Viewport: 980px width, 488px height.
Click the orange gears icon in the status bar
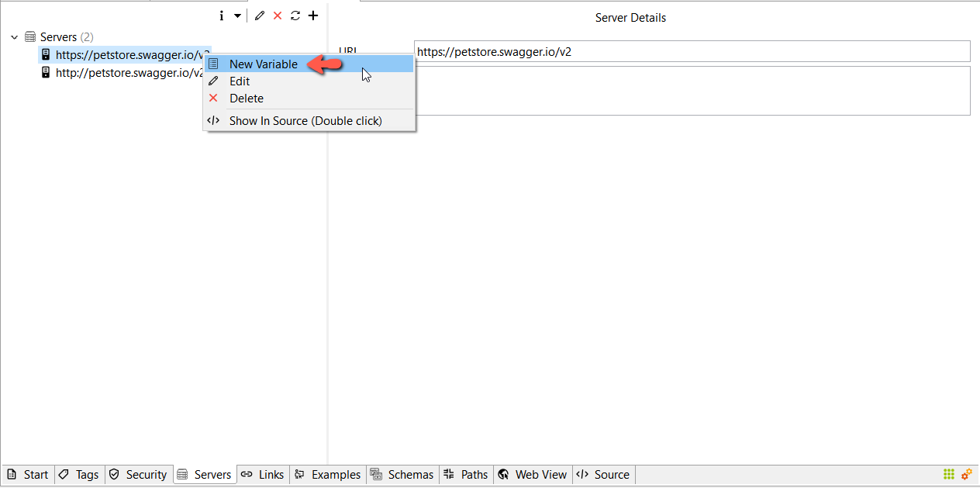pyautogui.click(x=967, y=474)
